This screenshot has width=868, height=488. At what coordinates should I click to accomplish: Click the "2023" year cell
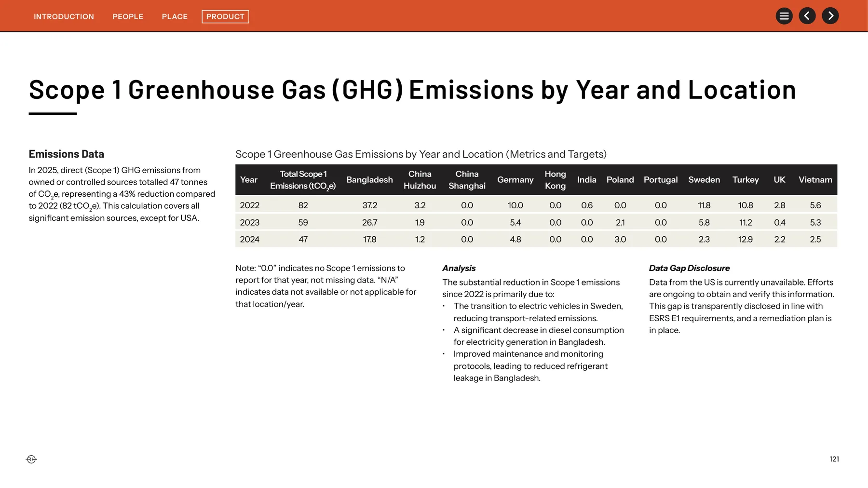[250, 223]
